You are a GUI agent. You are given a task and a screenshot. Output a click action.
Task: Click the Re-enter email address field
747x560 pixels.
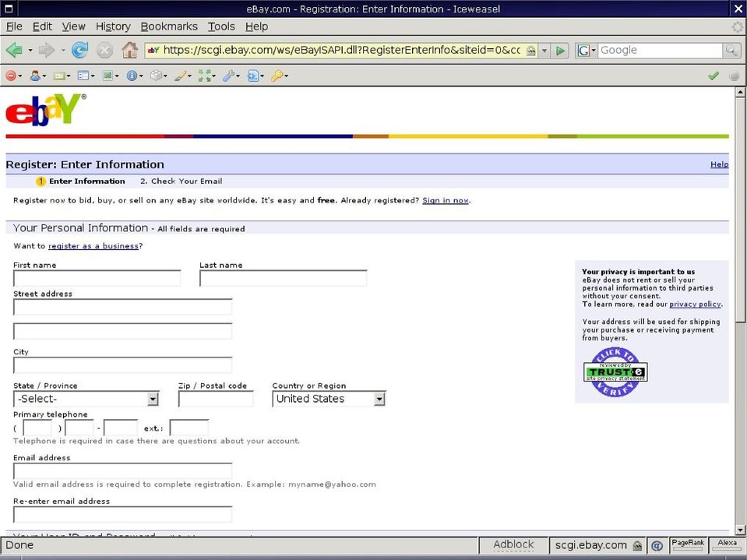[x=122, y=514]
